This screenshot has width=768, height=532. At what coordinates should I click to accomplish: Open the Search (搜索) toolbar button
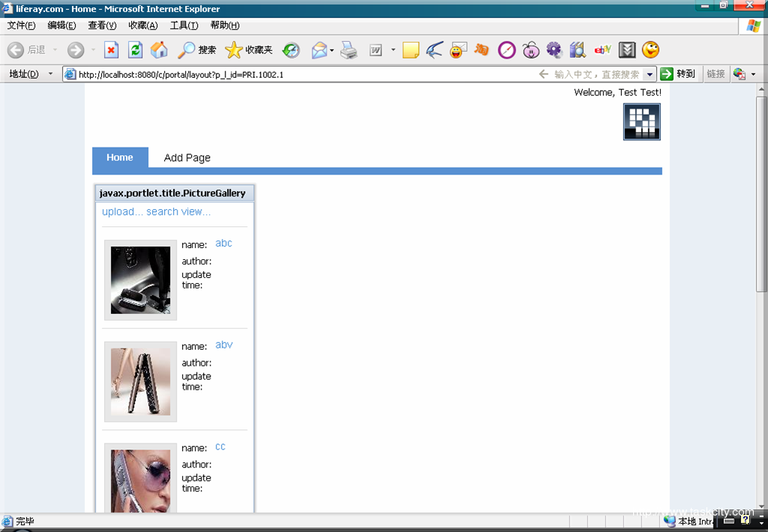(197, 50)
